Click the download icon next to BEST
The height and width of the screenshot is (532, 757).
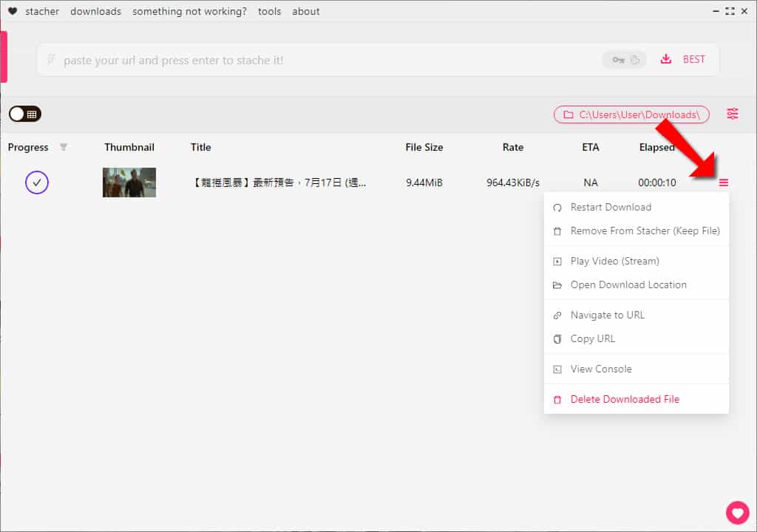pyautogui.click(x=666, y=59)
